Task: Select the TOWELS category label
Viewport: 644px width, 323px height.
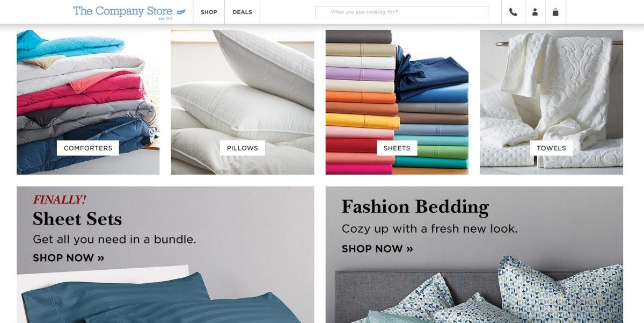Action: [551, 148]
